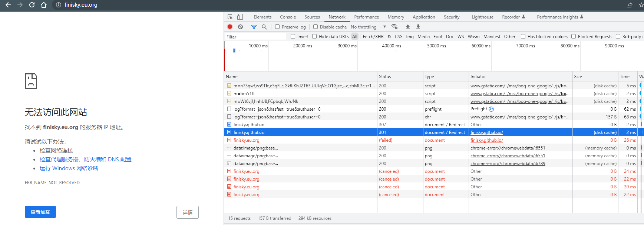Check Blocked Requests box
Viewport: 644px width, 225px height.
coord(574,36)
